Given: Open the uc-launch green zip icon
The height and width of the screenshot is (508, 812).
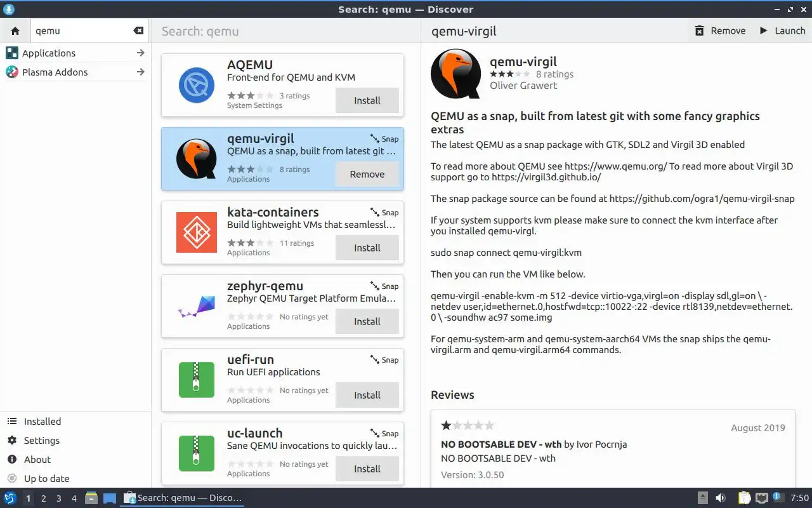Looking at the screenshot, I should pyautogui.click(x=196, y=453).
